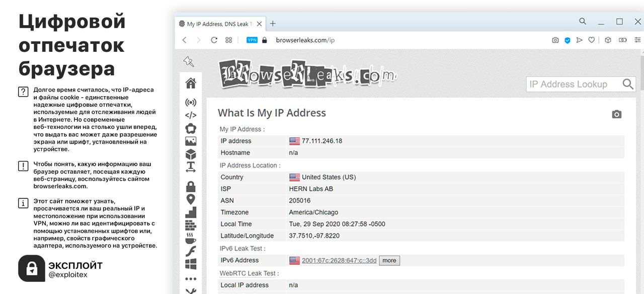Click the ASN value 205016
Viewport: 644px width, 294px height.
click(299, 200)
